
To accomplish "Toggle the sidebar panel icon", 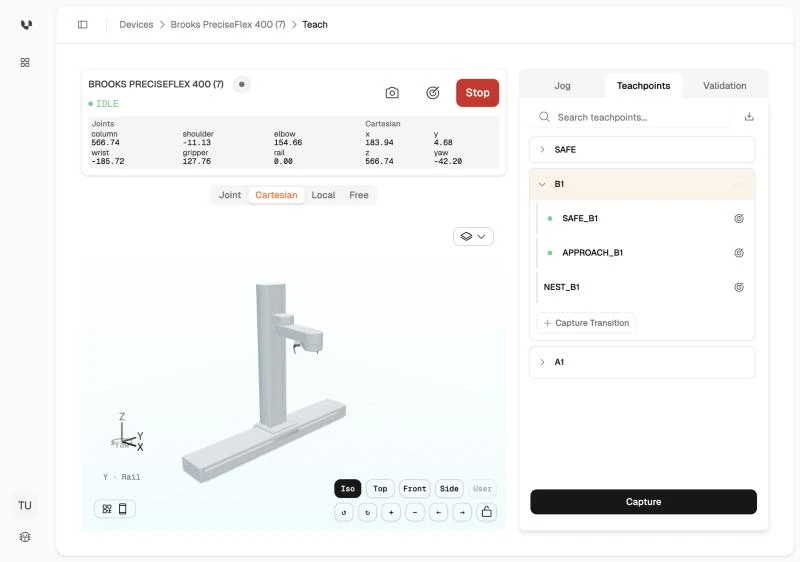I will [x=83, y=24].
